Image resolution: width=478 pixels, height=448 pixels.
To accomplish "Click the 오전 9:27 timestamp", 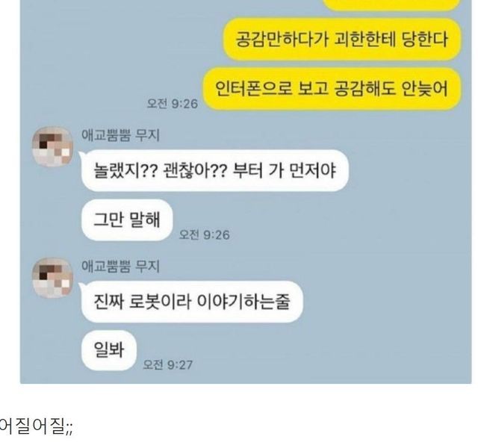I will tap(167, 364).
